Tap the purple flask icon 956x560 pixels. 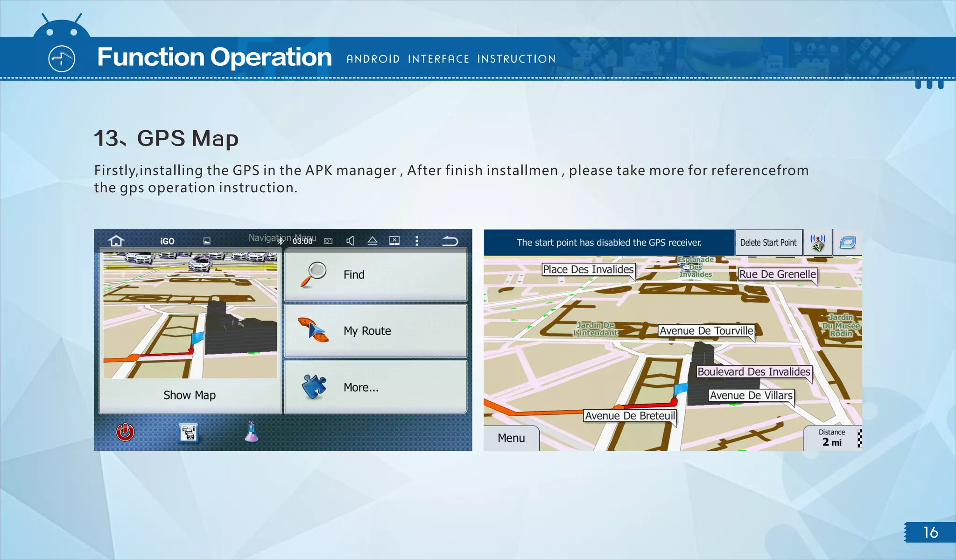pyautogui.click(x=251, y=432)
